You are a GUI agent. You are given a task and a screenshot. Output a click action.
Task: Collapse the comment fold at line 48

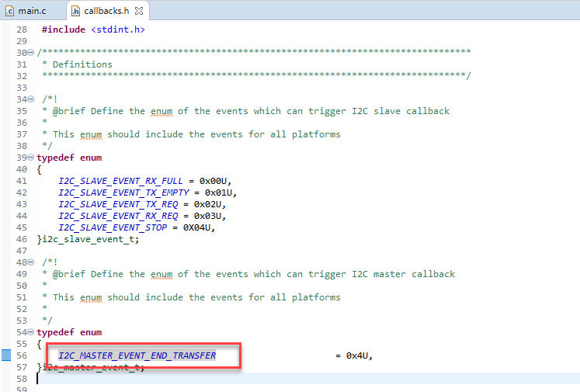[x=31, y=262]
